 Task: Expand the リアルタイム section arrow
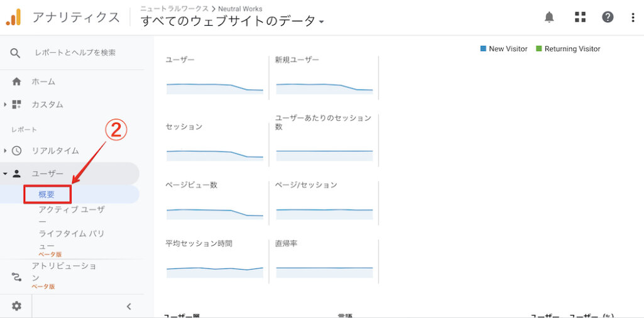pos(6,151)
